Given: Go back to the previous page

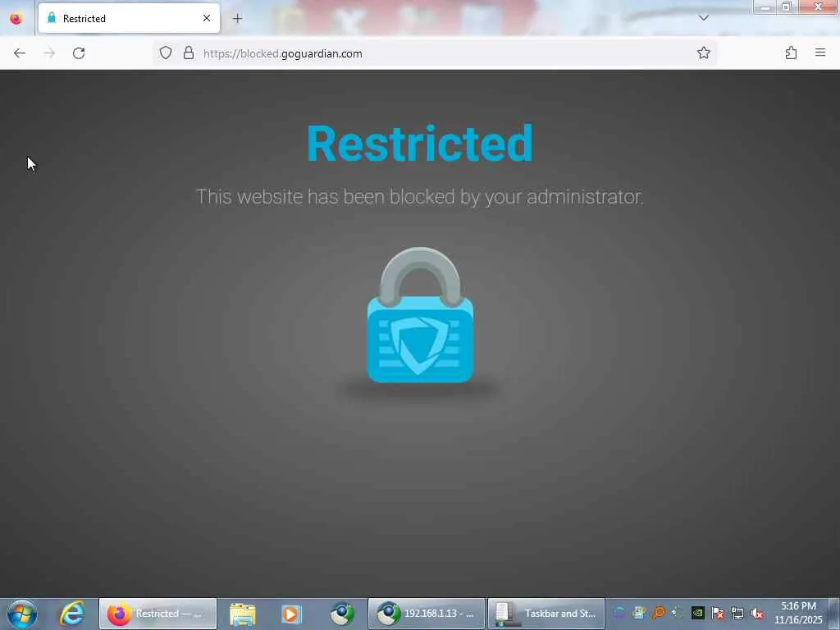Looking at the screenshot, I should coord(20,53).
